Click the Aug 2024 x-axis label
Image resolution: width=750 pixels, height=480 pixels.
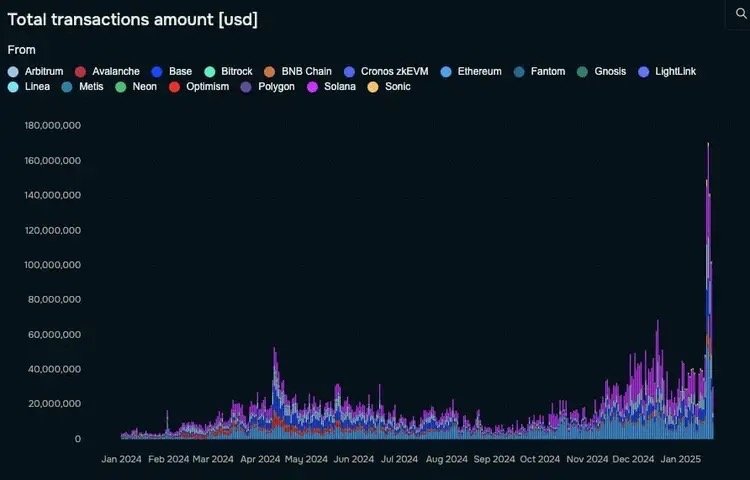447,459
